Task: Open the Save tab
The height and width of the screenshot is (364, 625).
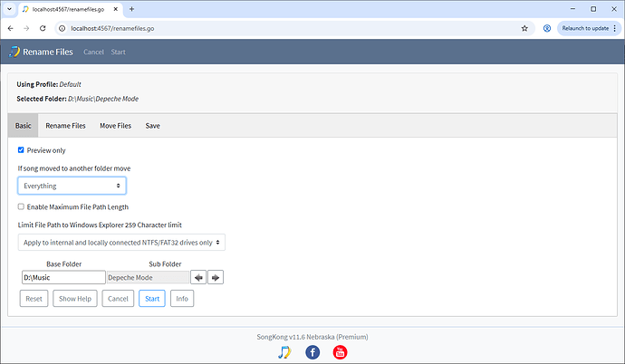Action: click(x=152, y=126)
